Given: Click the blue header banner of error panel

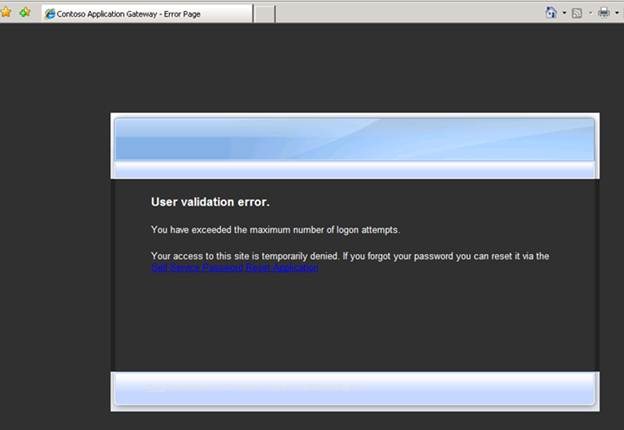Looking at the screenshot, I should tap(355, 140).
